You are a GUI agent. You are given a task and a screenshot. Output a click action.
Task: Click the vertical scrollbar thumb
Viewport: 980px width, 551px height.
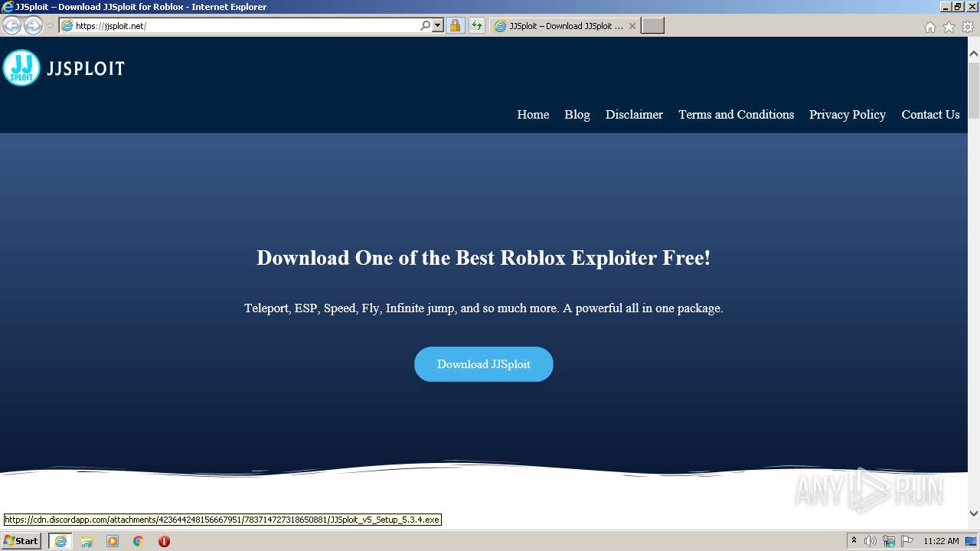pos(974,90)
